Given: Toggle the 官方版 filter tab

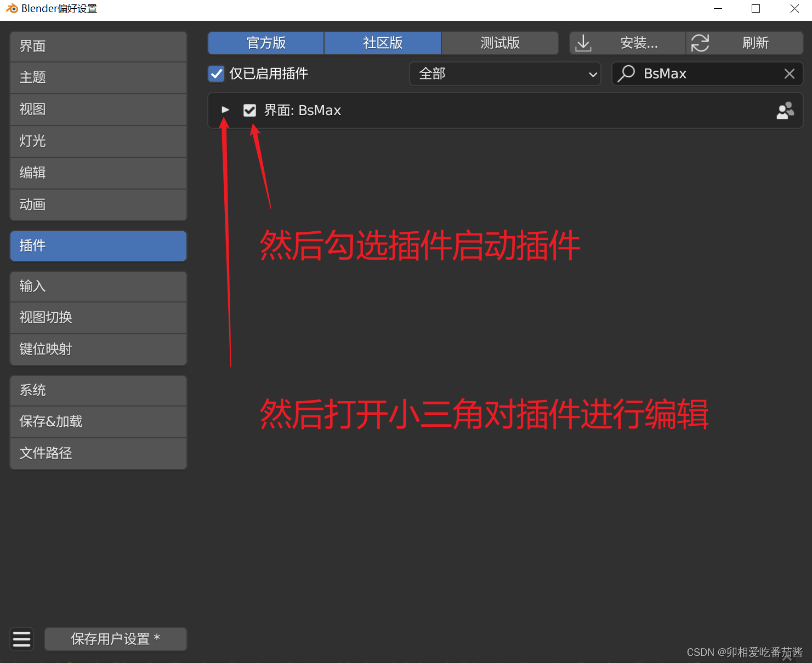Looking at the screenshot, I should 266,43.
